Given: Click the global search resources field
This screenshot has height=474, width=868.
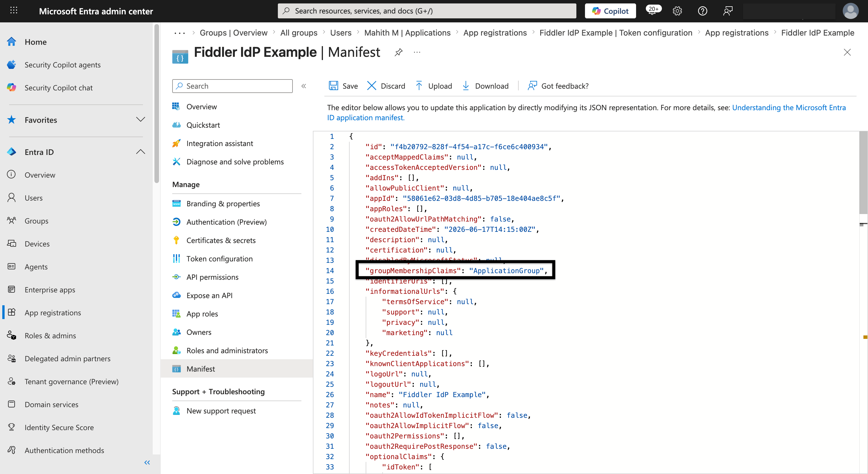Looking at the screenshot, I should click(427, 11).
